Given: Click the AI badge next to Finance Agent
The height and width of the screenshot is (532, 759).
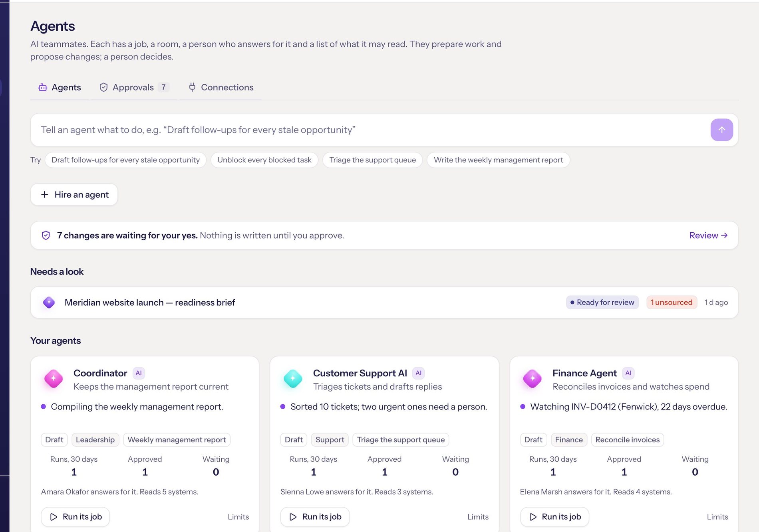Looking at the screenshot, I should click(x=628, y=373).
